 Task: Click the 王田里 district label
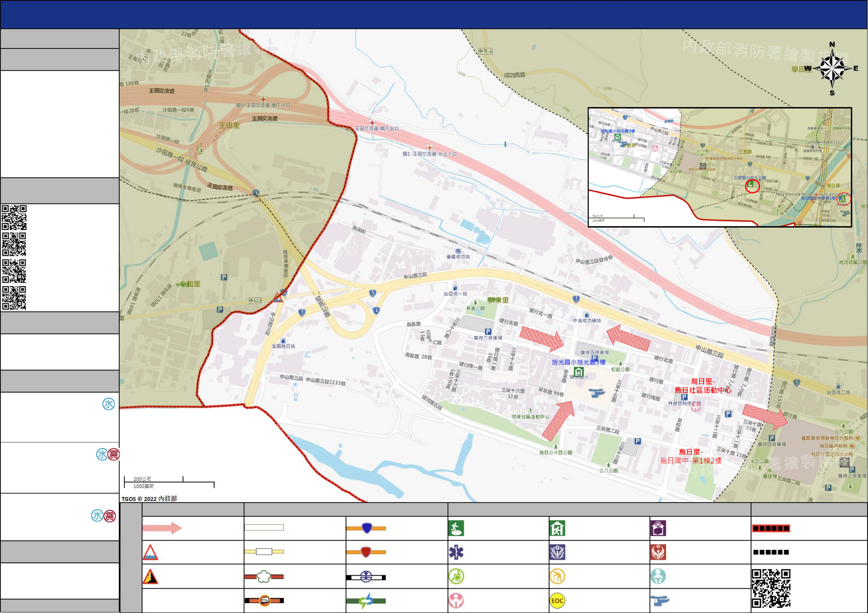coord(229,126)
